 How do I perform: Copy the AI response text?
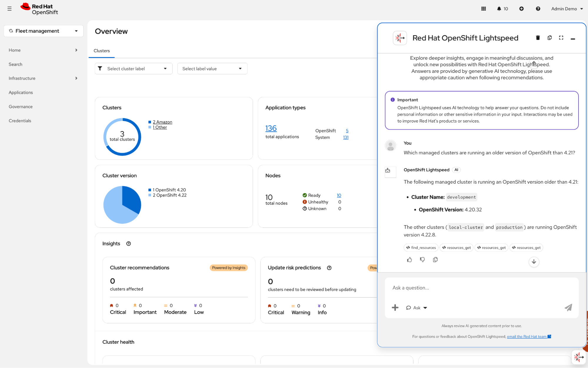pyautogui.click(x=435, y=260)
